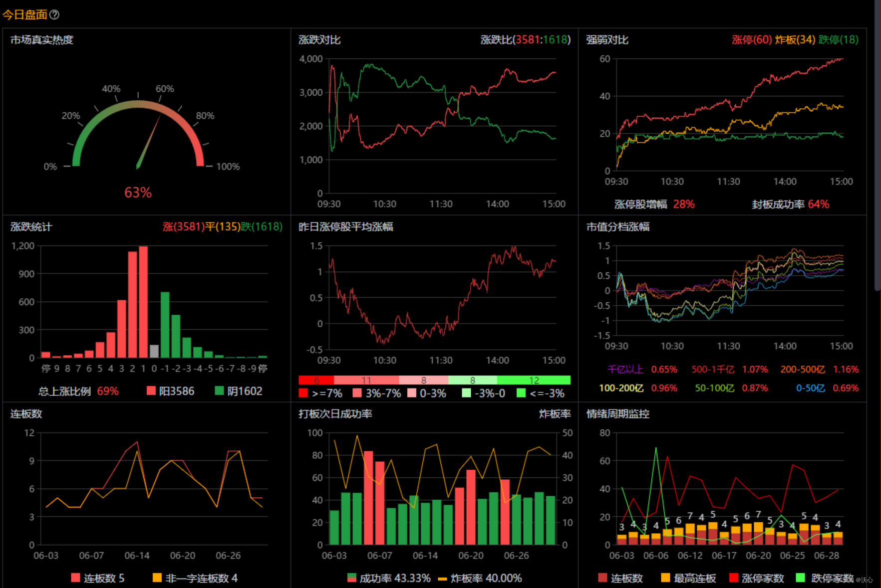Viewport: 881px width, 588px height.
Task: Toggle the 炸板率 40.00% legend item
Action: point(480,578)
